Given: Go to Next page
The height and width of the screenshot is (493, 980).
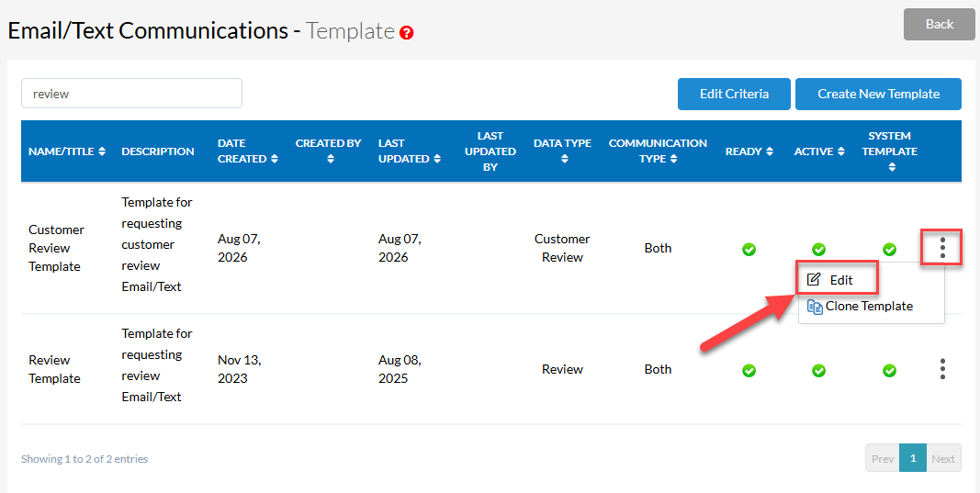Looking at the screenshot, I should (943, 458).
